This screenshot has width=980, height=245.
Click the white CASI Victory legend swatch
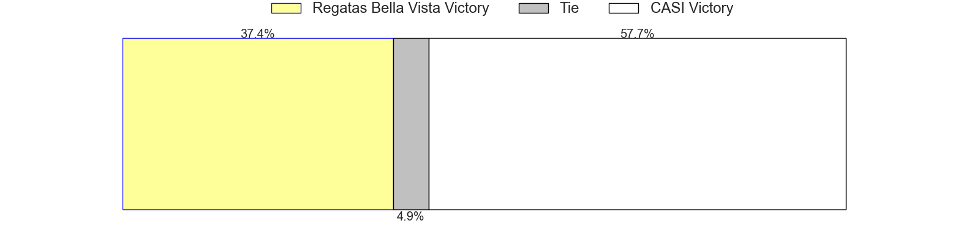point(624,8)
